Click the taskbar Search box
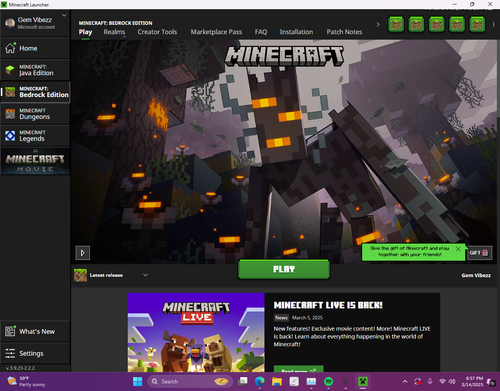The width and height of the screenshot is (500, 391). pyautogui.click(x=190, y=381)
